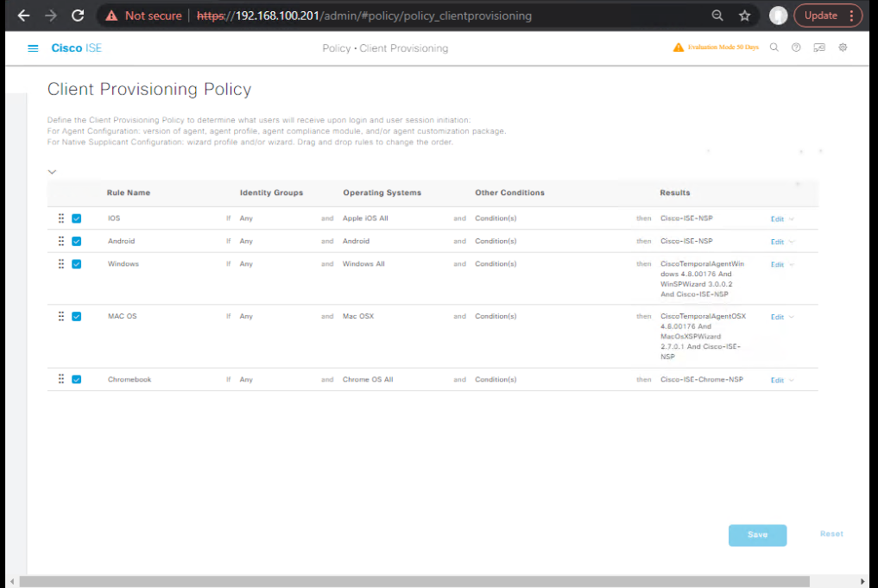The image size is (878, 588).
Task: Toggle the Chromebook rule checkbox
Action: 77,379
